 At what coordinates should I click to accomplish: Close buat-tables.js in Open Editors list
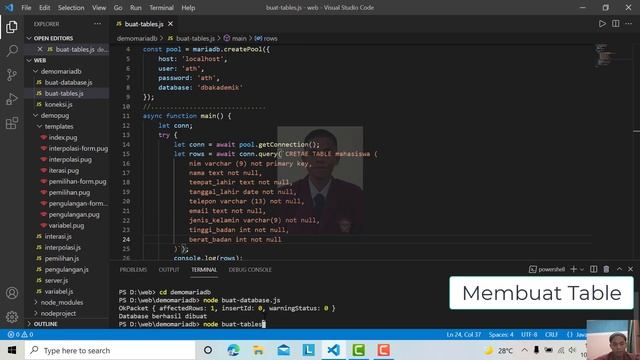[x=40, y=49]
